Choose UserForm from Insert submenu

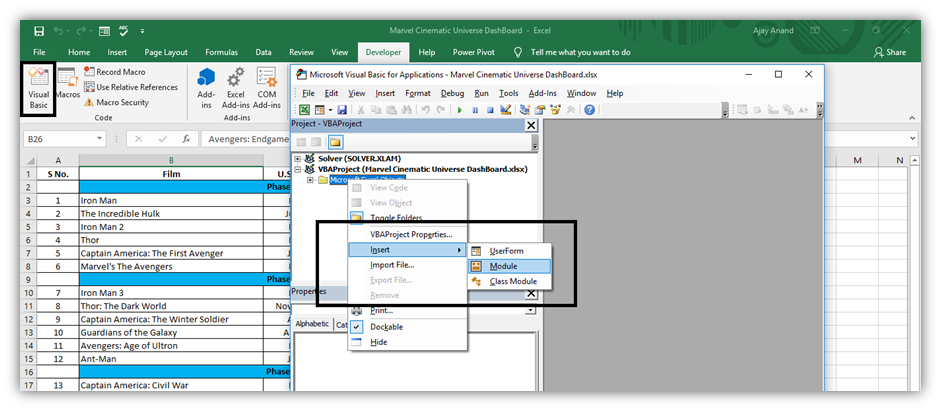coord(508,251)
